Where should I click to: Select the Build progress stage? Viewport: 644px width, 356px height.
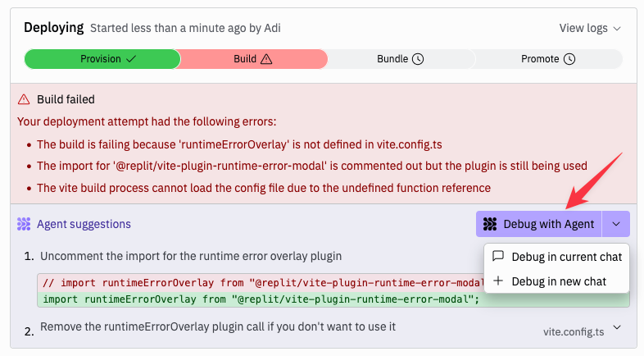pos(253,59)
